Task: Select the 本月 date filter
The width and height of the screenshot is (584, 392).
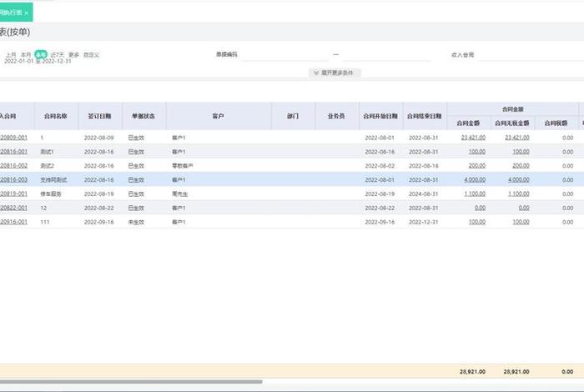Action: click(25, 55)
